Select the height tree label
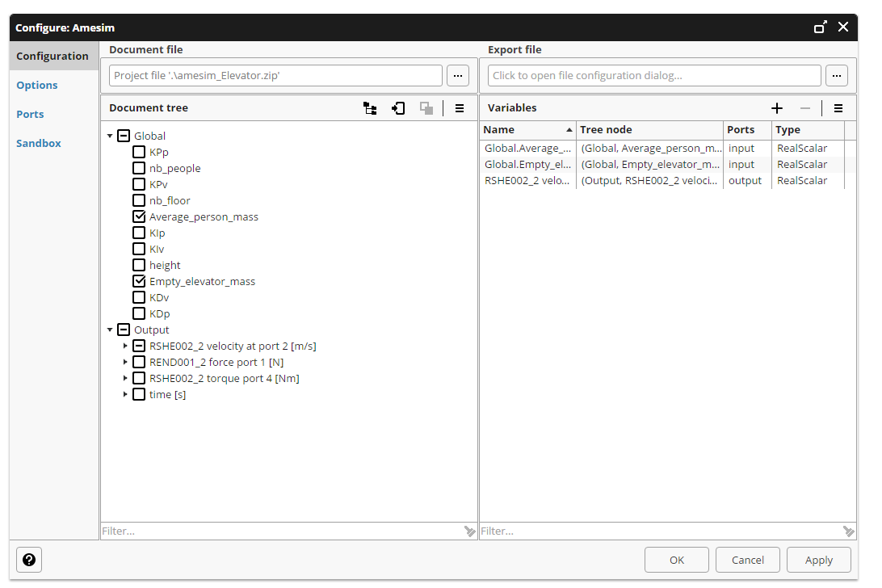The height and width of the screenshot is (588, 882). (x=165, y=265)
